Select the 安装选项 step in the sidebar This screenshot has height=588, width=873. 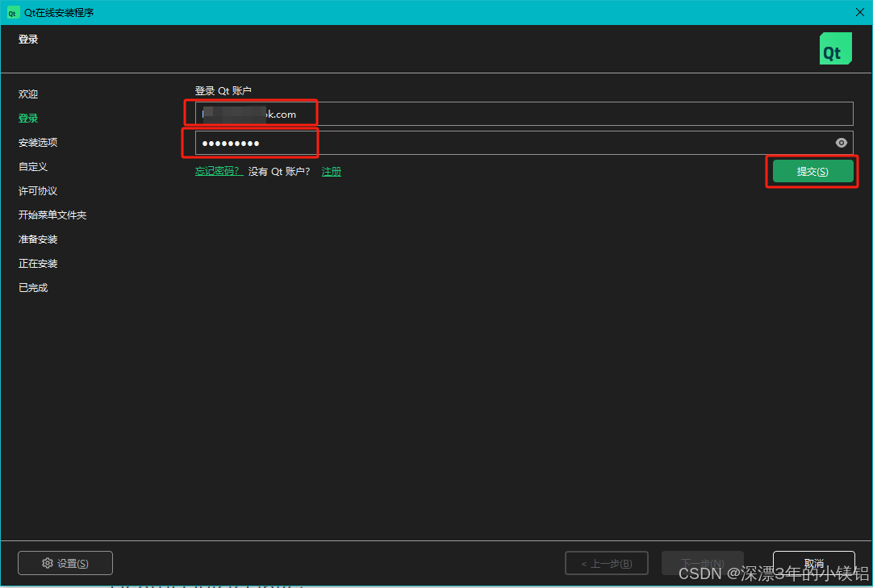(38, 143)
